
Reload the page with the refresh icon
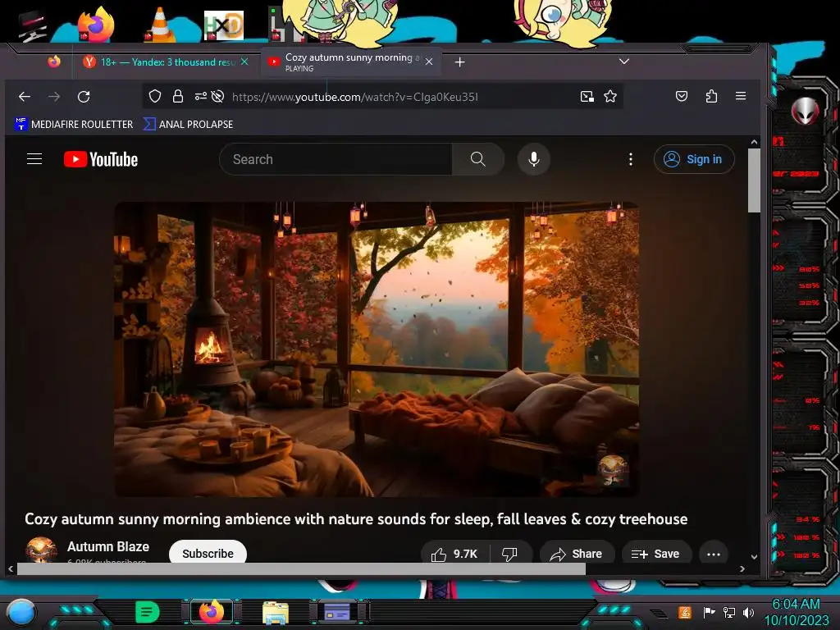tap(84, 97)
